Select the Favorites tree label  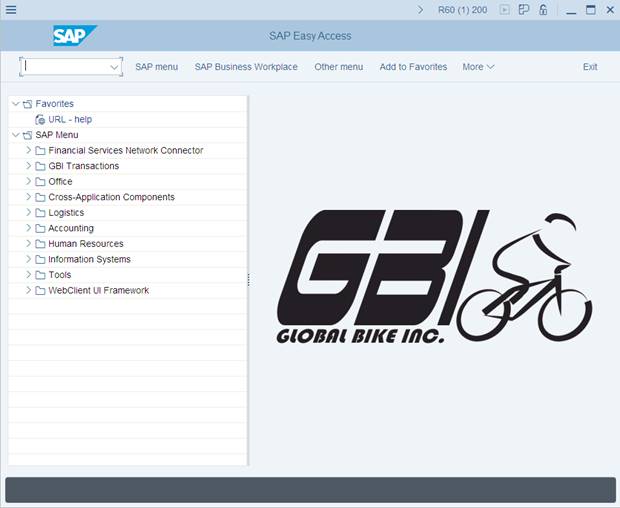point(55,104)
